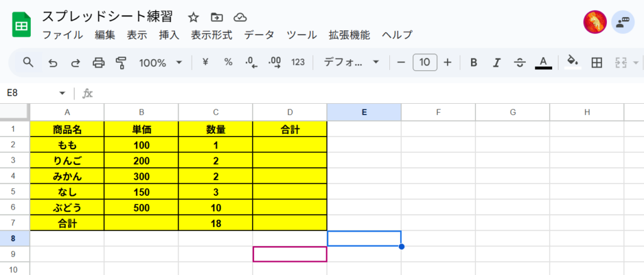Open the ファイル menu
The image size is (644, 275).
(x=63, y=35)
